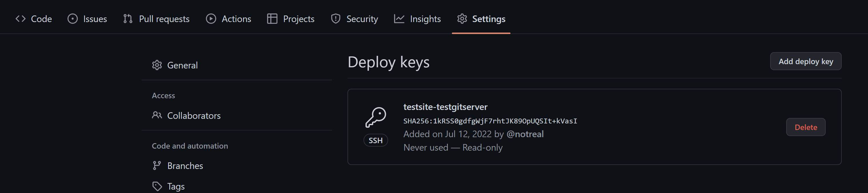
Task: Click the SSH badge label
Action: point(376,140)
